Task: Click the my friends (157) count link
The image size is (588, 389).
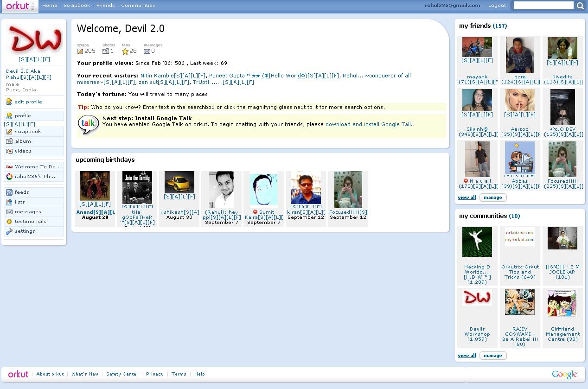Action: pos(500,26)
